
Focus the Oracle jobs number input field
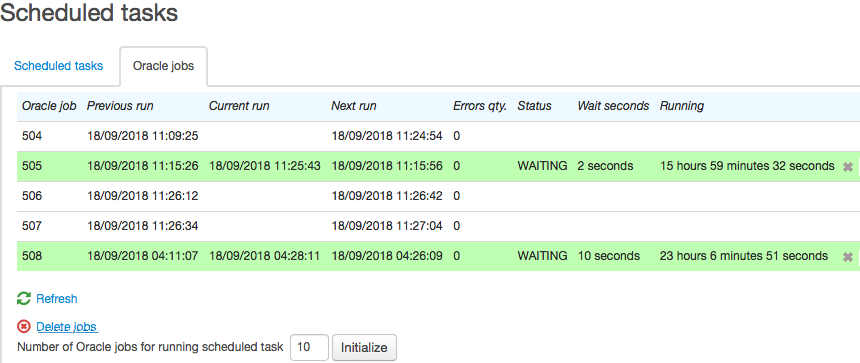click(309, 348)
